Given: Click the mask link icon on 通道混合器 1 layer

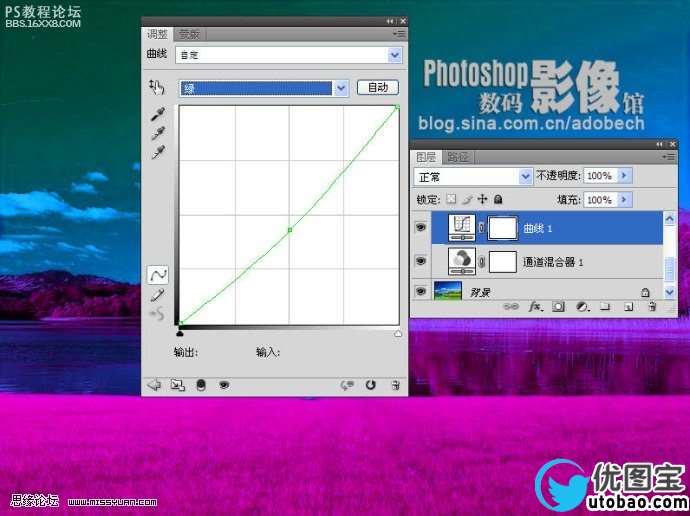Looking at the screenshot, I should click(x=482, y=262).
